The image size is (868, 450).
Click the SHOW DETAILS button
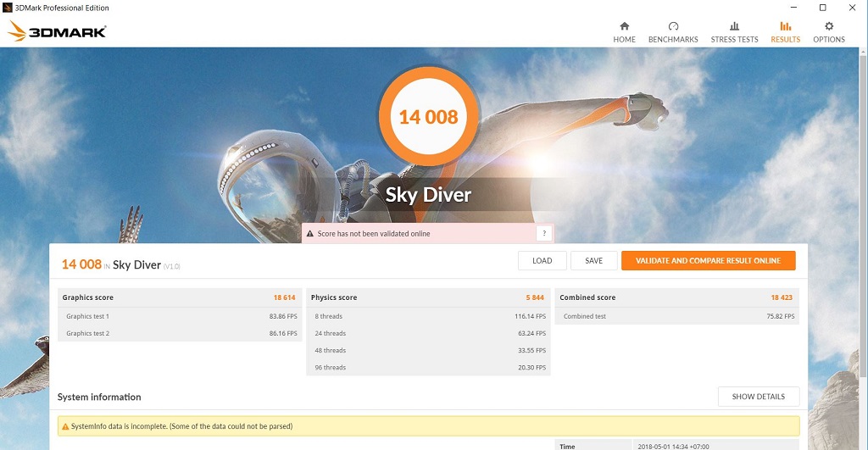point(759,397)
